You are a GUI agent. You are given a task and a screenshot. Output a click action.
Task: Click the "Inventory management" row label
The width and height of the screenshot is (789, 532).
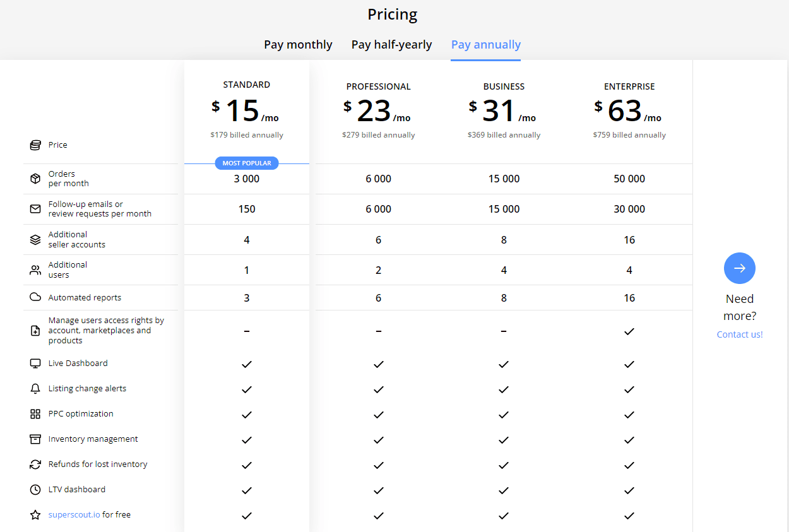point(93,439)
